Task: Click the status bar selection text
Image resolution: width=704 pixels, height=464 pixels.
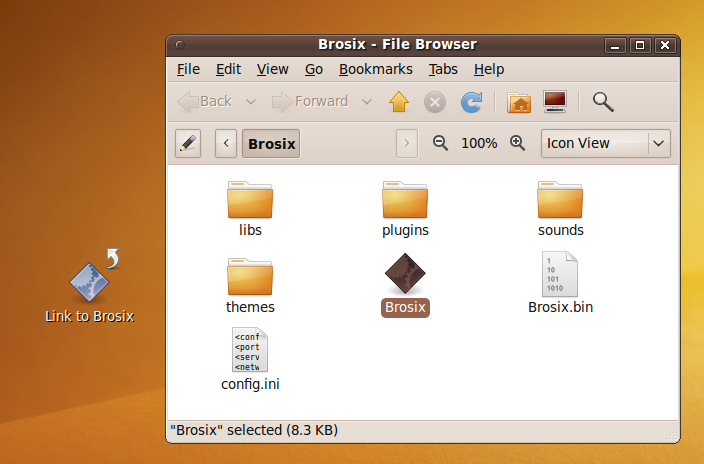Action: pos(254,430)
